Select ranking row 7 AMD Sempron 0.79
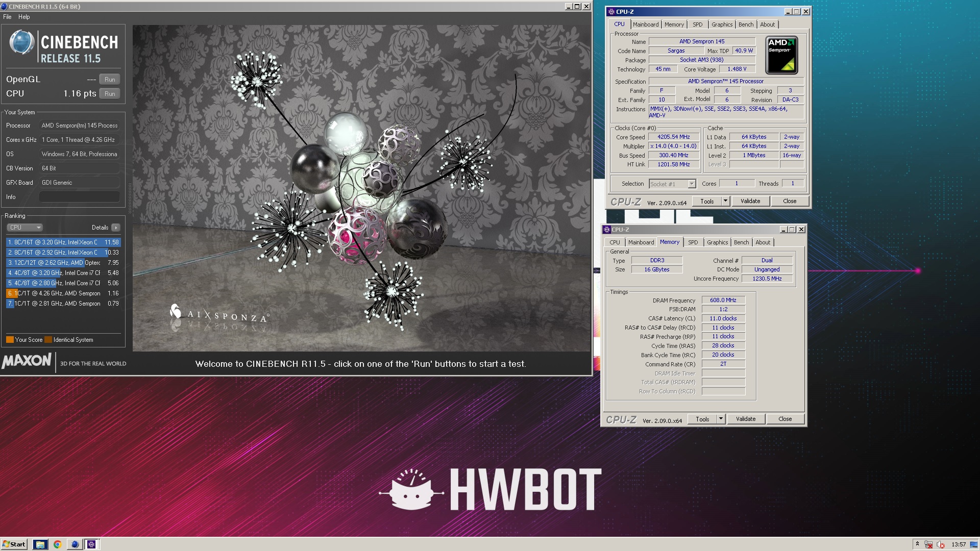 pos(63,304)
